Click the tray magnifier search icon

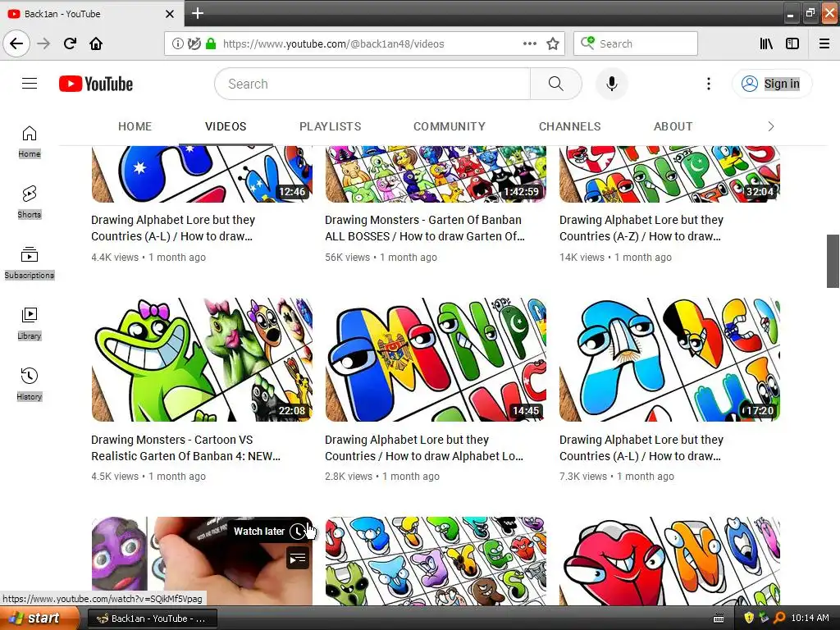779,618
